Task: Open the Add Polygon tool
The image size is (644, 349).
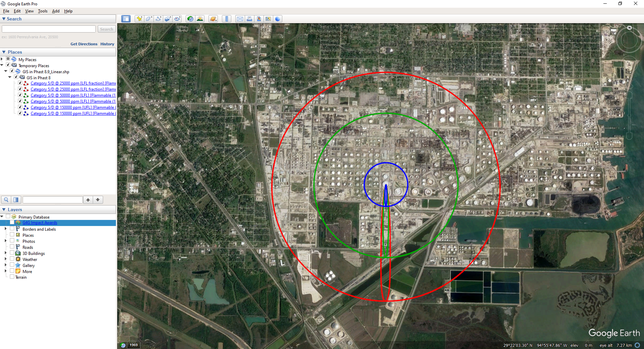Action: (149, 19)
